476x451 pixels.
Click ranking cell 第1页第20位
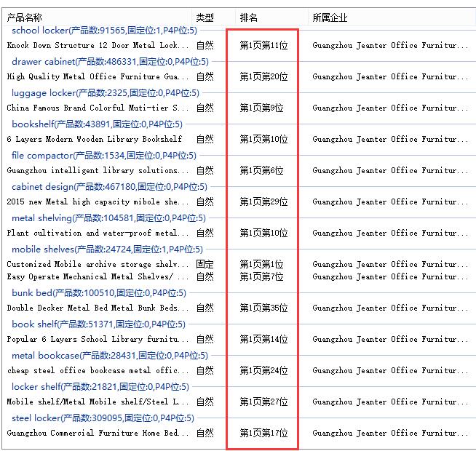(x=263, y=77)
